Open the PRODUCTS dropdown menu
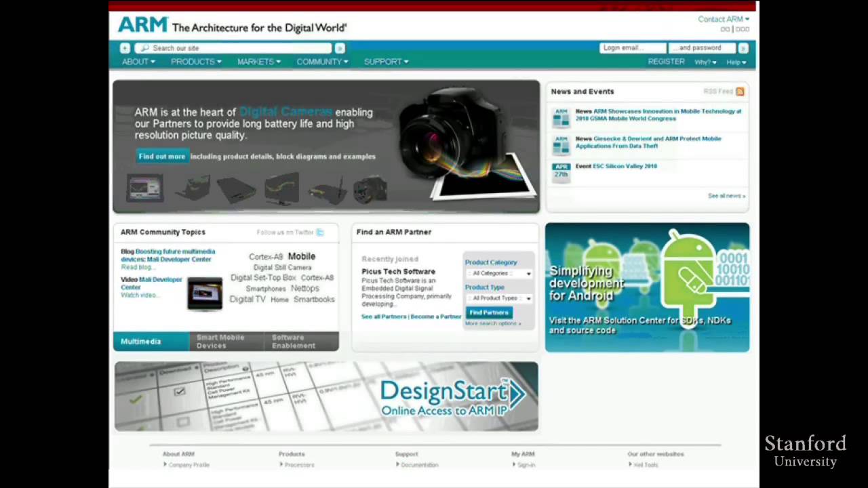 tap(196, 62)
